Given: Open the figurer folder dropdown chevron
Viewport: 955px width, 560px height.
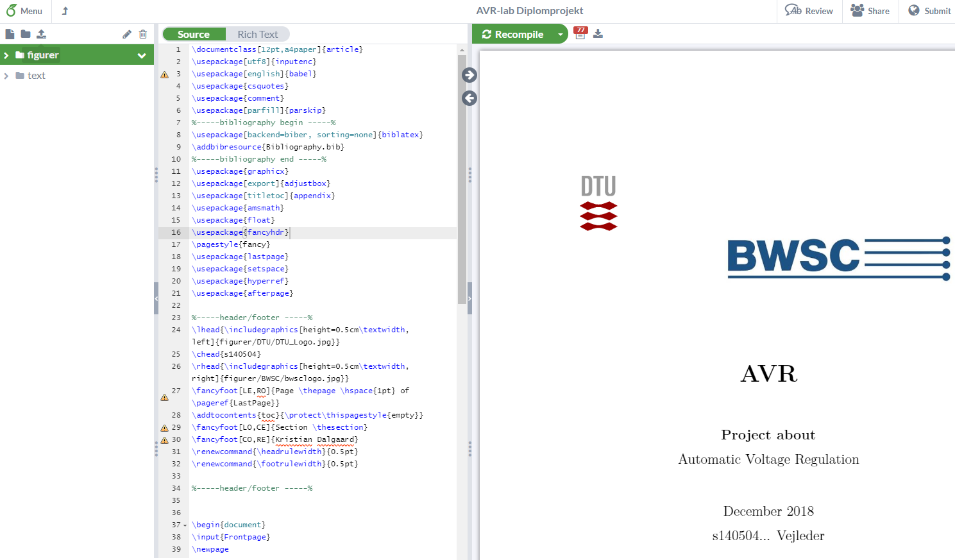Looking at the screenshot, I should pyautogui.click(x=142, y=56).
